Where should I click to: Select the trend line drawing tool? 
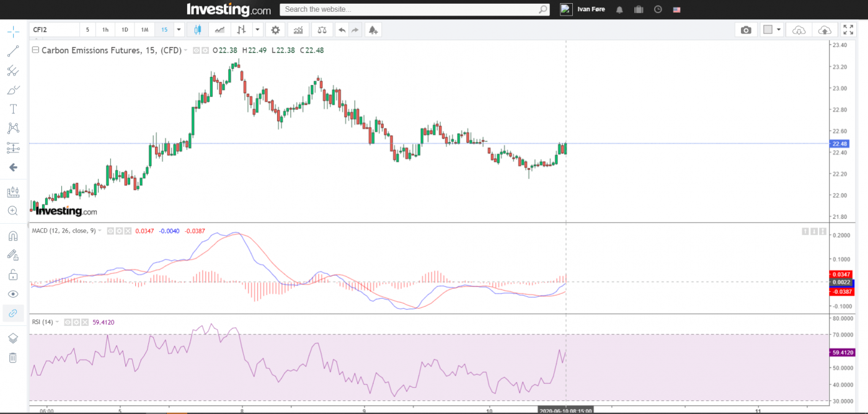(x=13, y=51)
